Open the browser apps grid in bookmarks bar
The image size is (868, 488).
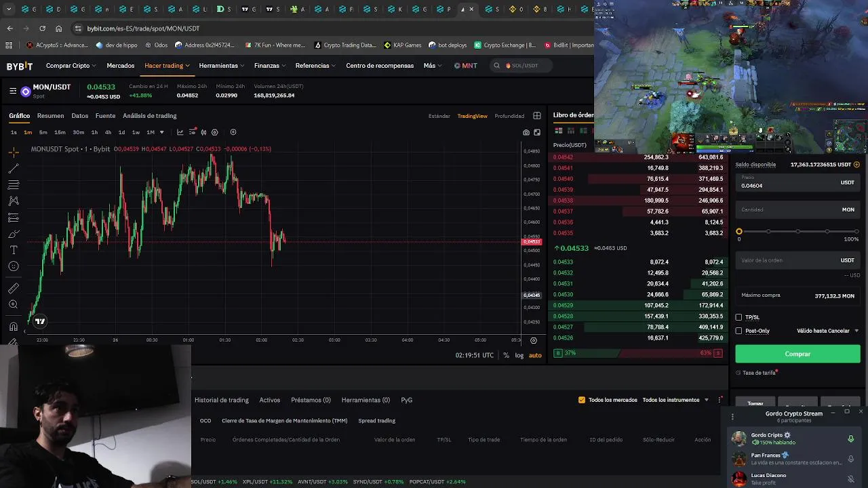click(x=9, y=45)
